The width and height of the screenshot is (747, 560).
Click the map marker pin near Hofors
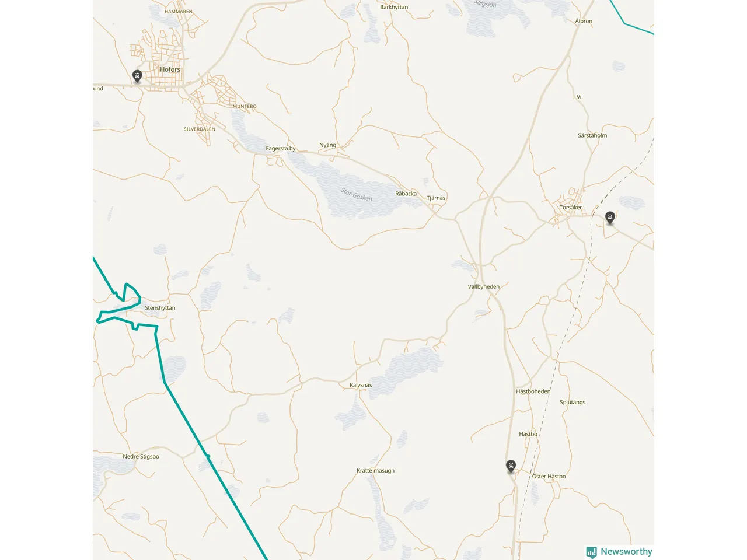coord(137,76)
